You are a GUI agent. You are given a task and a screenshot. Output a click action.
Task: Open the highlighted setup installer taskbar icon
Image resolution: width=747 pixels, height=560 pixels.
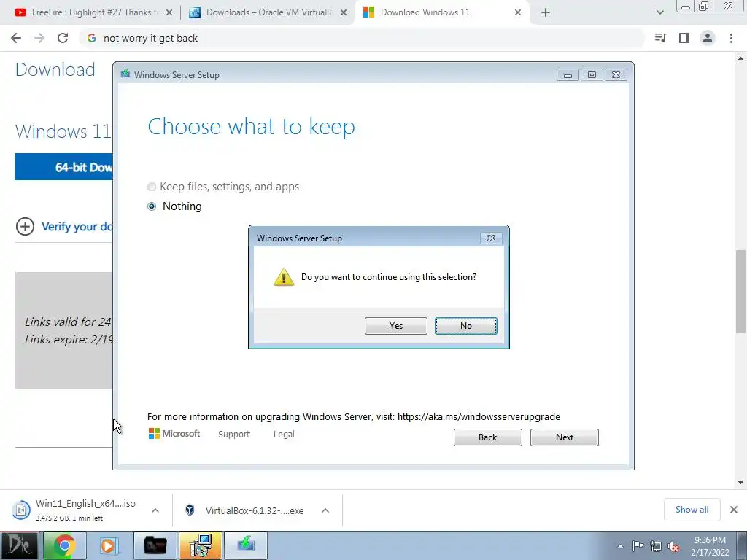pyautogui.click(x=201, y=545)
